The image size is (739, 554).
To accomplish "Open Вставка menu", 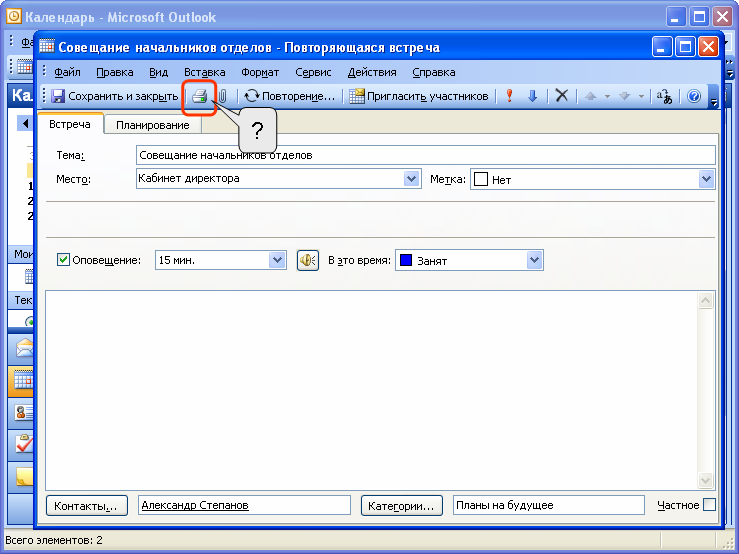I will pyautogui.click(x=205, y=72).
